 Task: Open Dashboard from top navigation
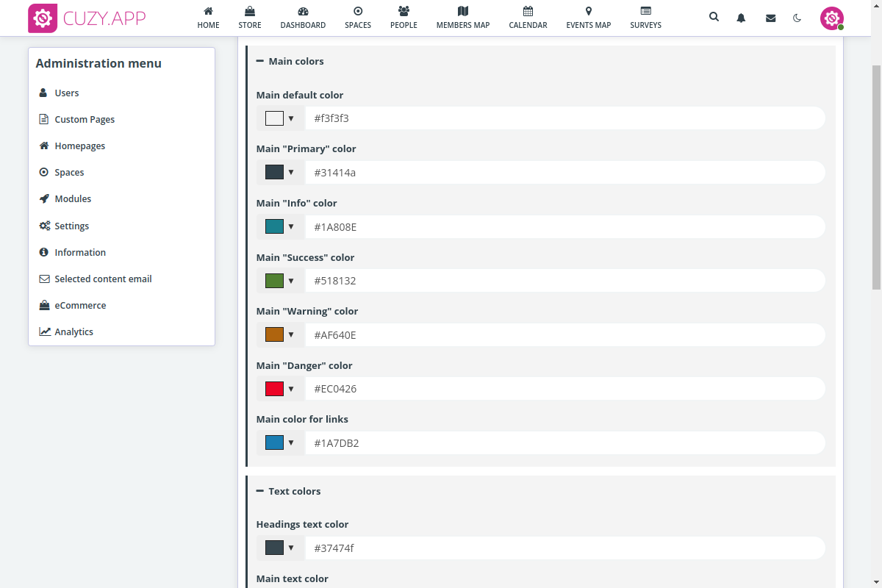303,18
